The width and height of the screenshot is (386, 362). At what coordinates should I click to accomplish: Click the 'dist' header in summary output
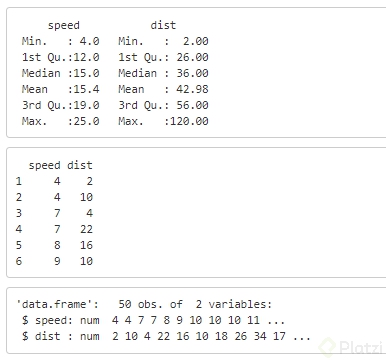[x=163, y=25]
